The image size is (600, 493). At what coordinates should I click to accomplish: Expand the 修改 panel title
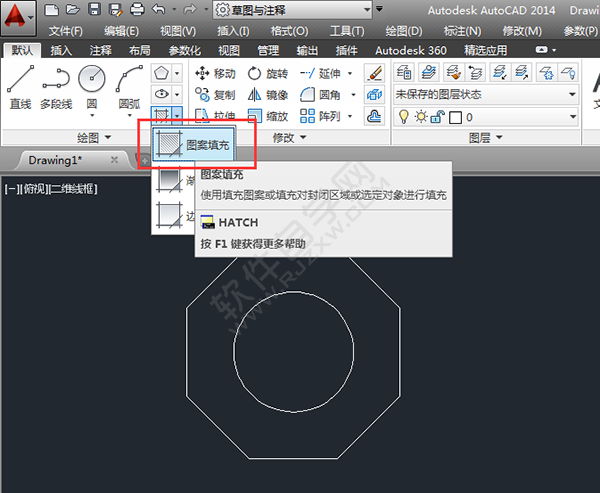pyautogui.click(x=289, y=137)
